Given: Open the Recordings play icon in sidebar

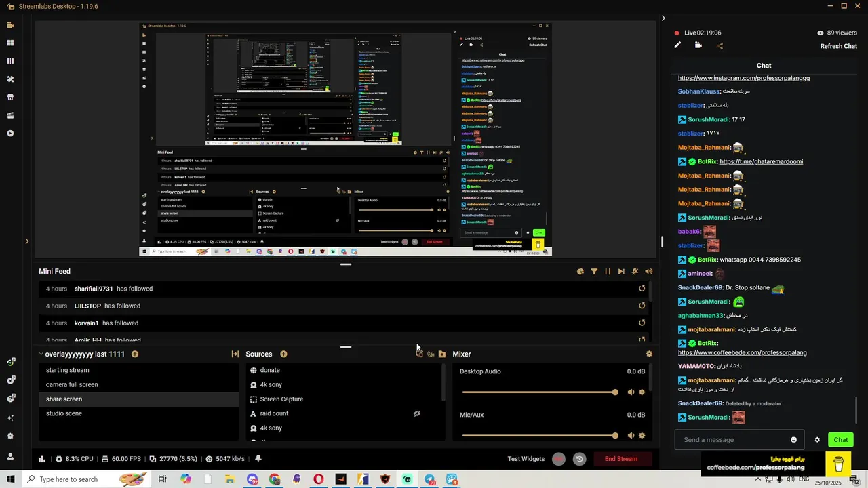Looking at the screenshot, I should 10,134.
